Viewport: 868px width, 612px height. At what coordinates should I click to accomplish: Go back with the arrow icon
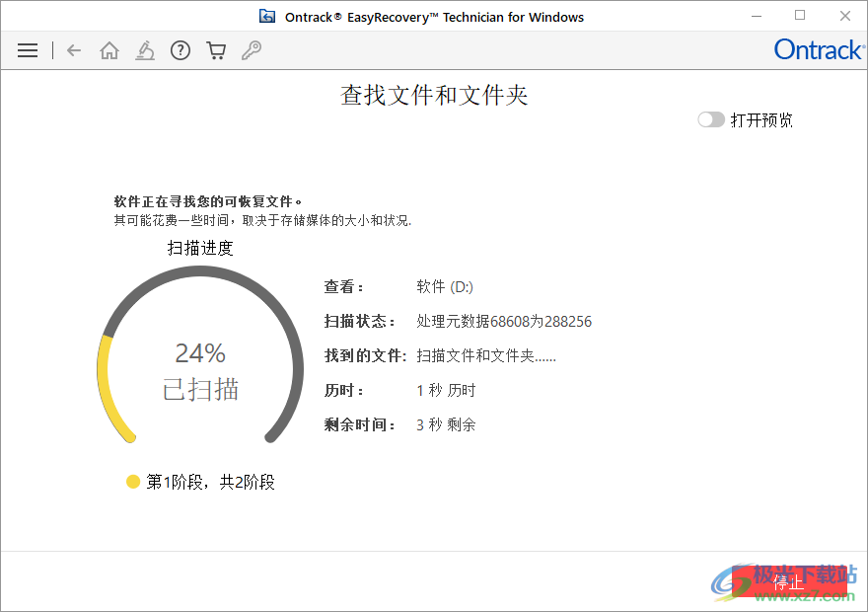click(74, 50)
